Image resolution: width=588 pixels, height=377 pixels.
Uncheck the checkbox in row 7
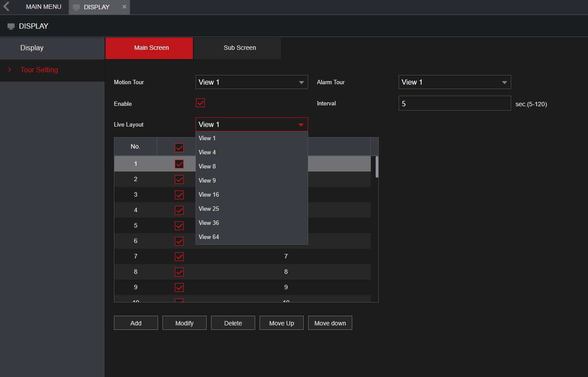tap(179, 257)
